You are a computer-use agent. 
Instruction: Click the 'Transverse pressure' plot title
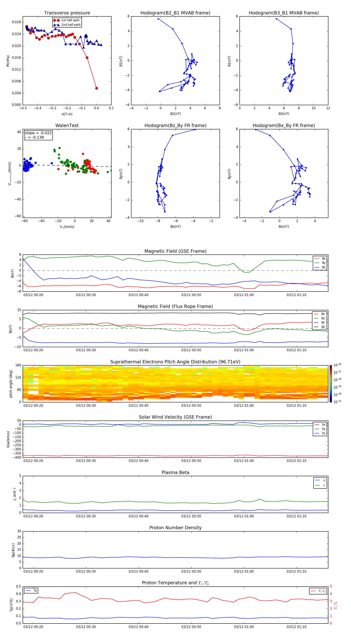click(67, 13)
